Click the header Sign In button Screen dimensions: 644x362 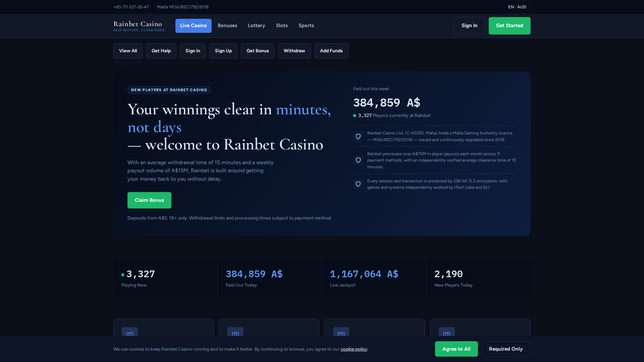pyautogui.click(x=469, y=26)
